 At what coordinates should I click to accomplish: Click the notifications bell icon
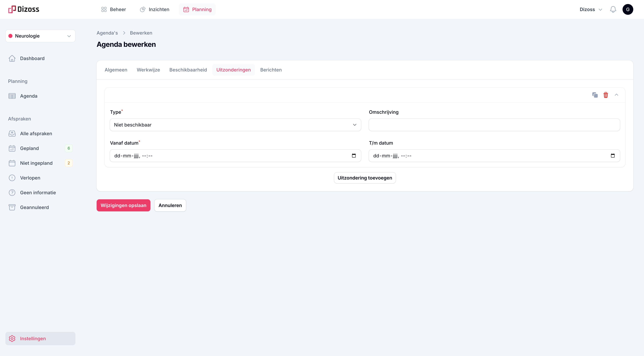(x=613, y=10)
